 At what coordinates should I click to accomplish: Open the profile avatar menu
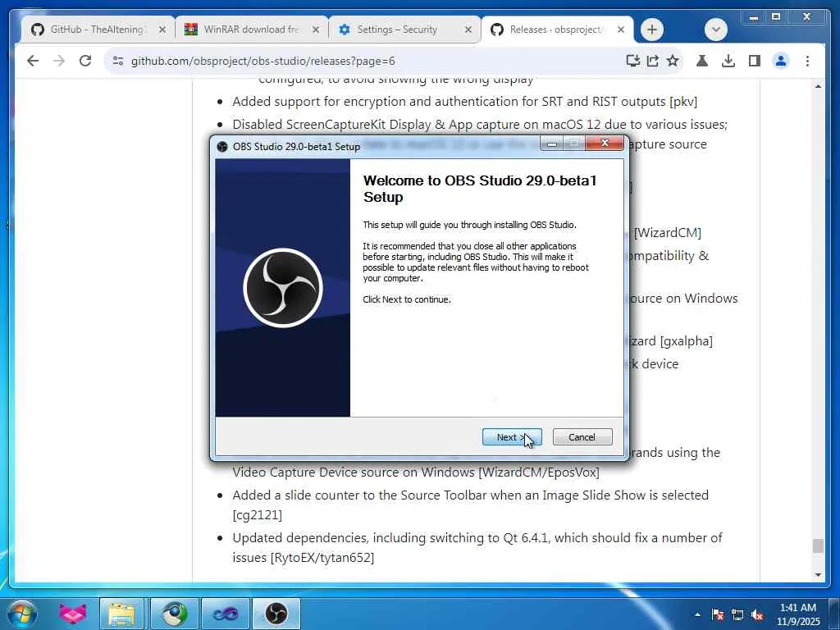[x=781, y=61]
